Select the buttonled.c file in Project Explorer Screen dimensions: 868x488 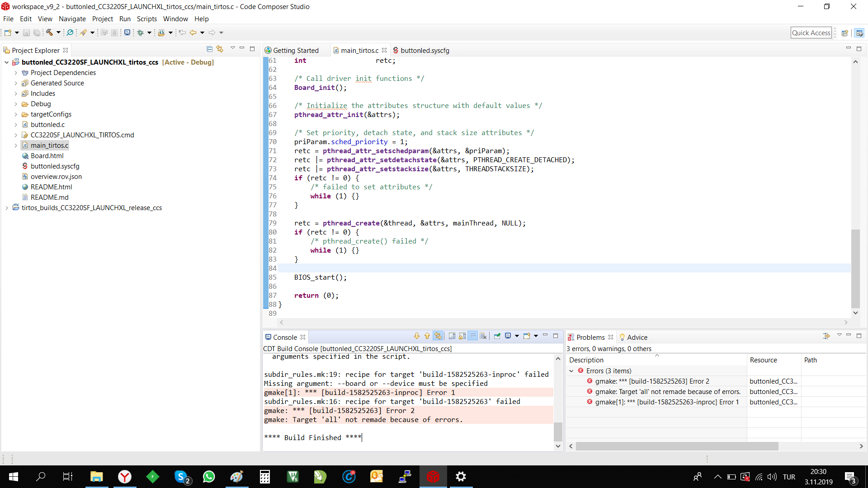coord(47,125)
